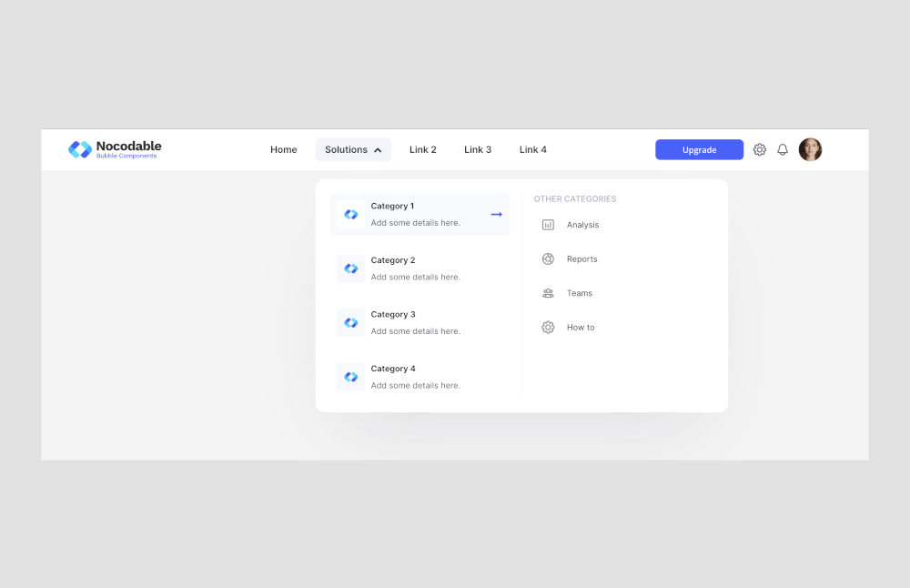Open Link 2 in the navigation

click(422, 149)
